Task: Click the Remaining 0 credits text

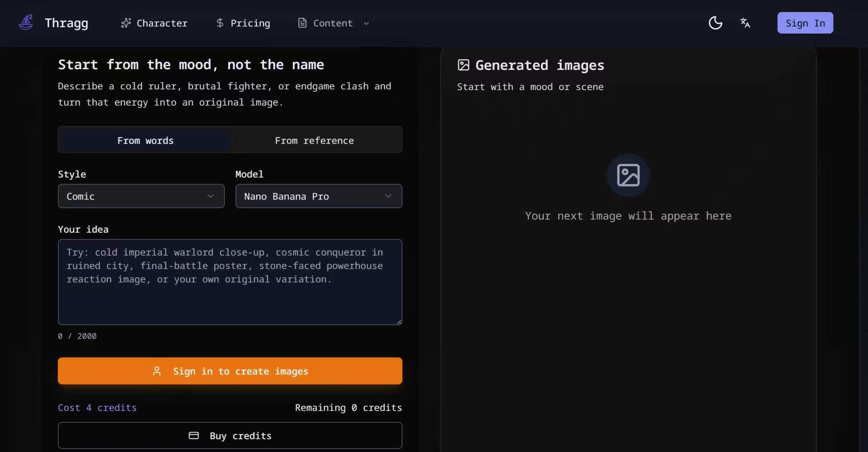Action: pyautogui.click(x=349, y=408)
